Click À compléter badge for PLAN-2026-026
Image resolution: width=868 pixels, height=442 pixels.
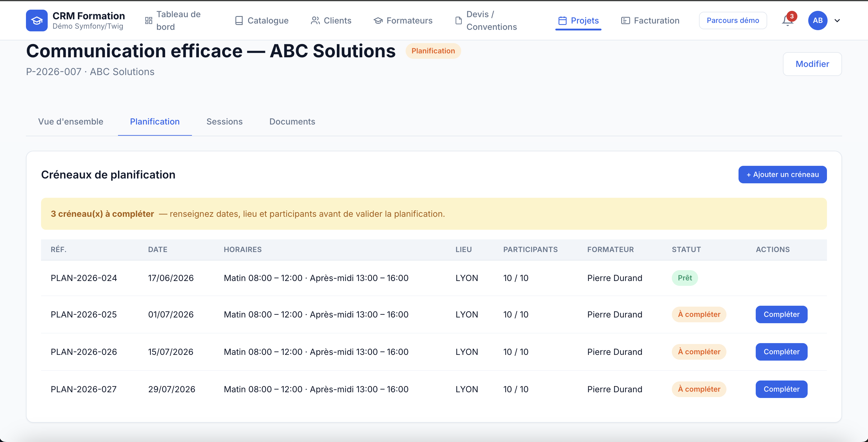699,352
